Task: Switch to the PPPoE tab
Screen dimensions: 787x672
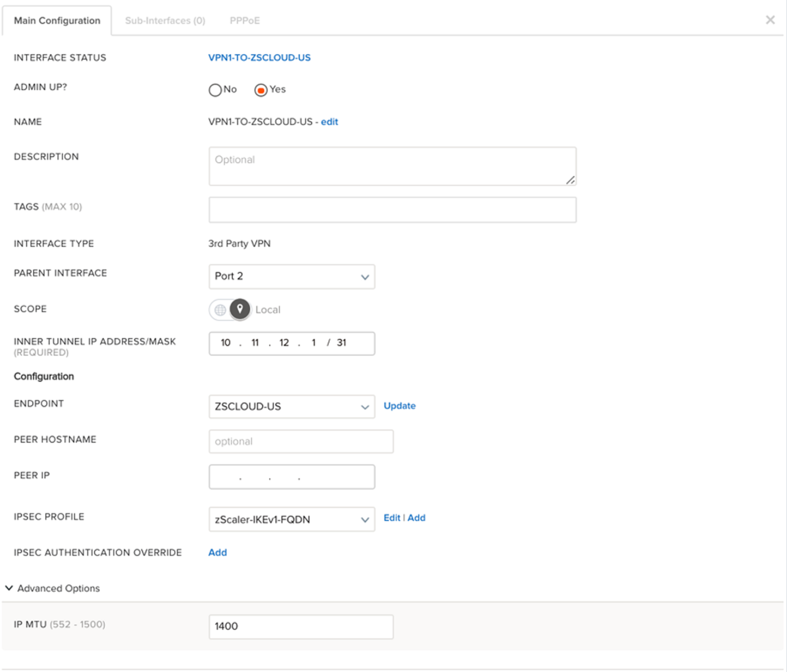Action: (244, 21)
